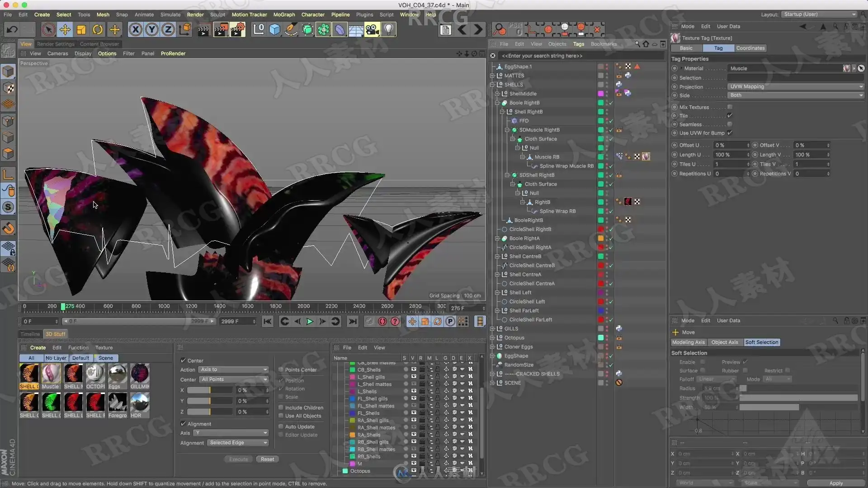Enable the Include Children checkbox

[x=281, y=408]
